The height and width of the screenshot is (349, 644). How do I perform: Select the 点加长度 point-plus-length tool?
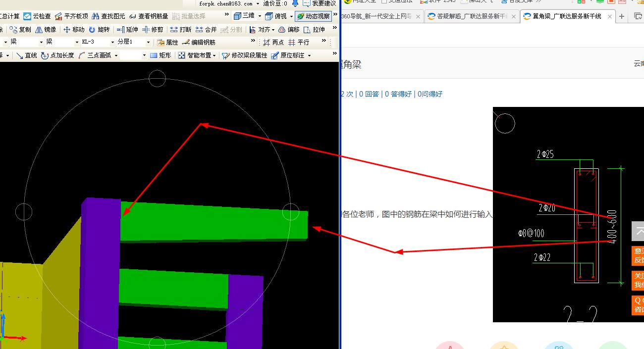coord(57,55)
